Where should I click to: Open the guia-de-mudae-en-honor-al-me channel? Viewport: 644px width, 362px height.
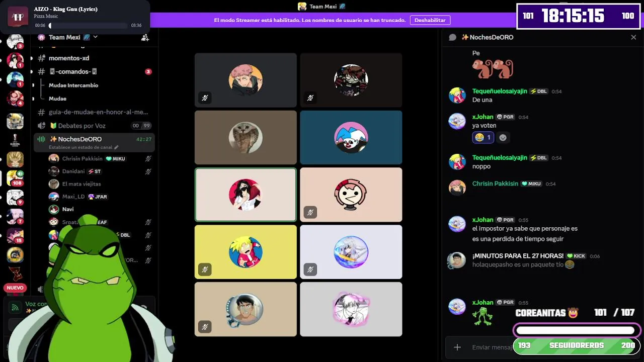coord(99,112)
